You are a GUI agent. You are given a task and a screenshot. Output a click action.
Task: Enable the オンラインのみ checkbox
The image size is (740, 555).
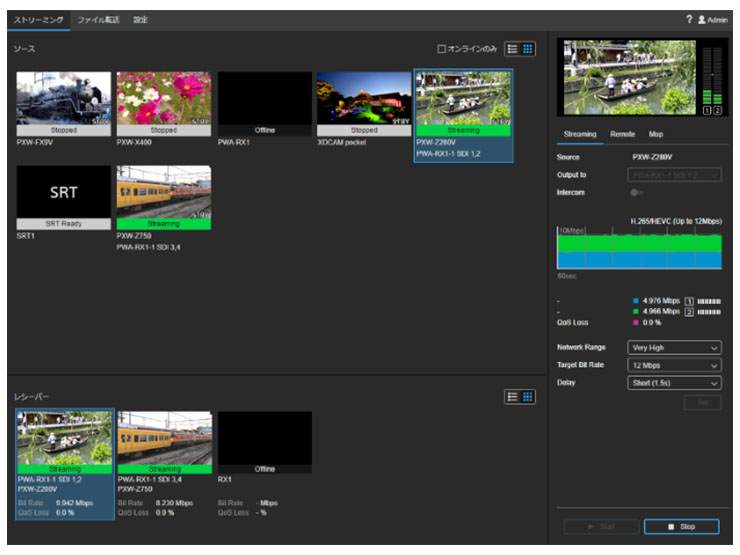(442, 48)
